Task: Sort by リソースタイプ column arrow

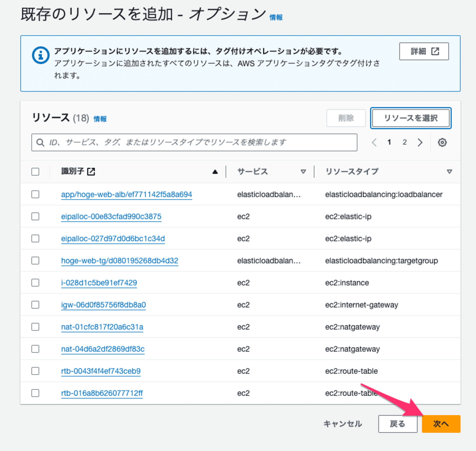Action: [449, 172]
